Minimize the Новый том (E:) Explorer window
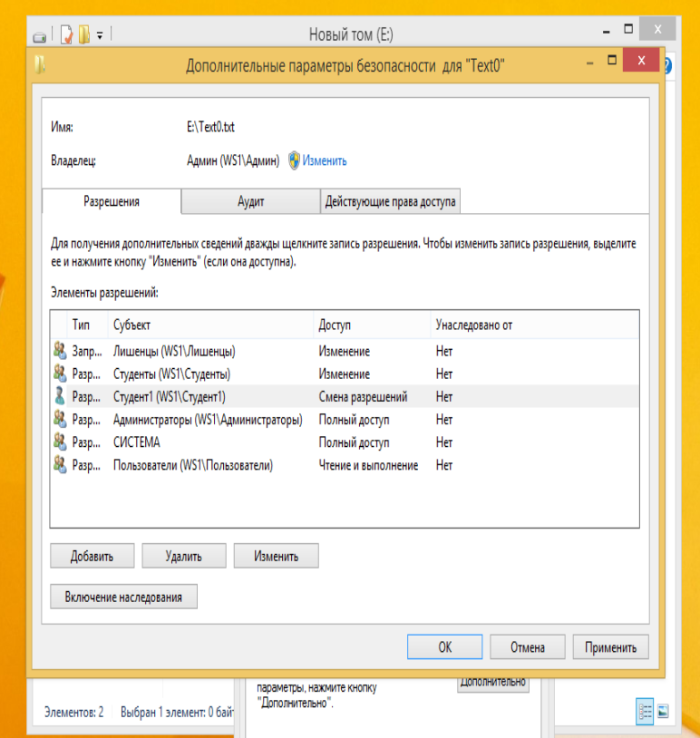Screen dimensions: 700x738 pos(607,32)
